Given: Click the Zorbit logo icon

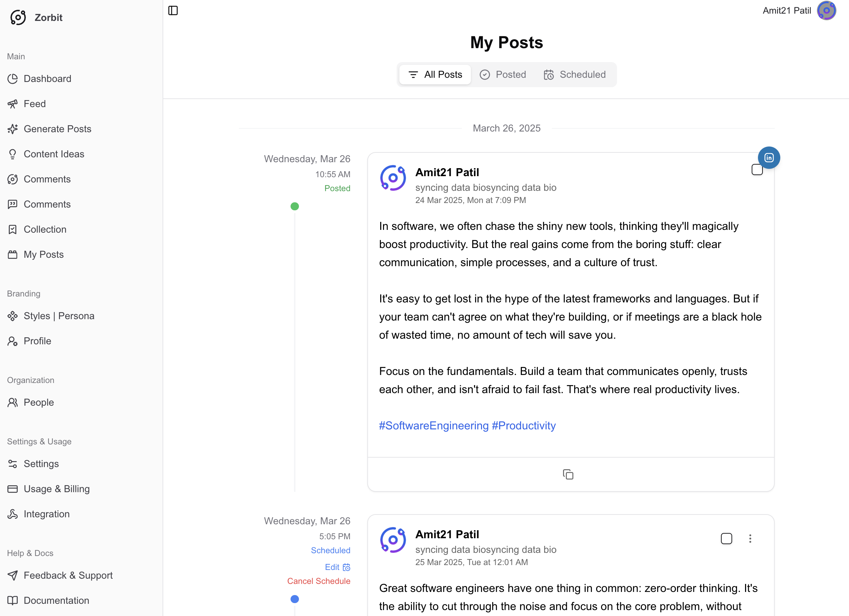Looking at the screenshot, I should (x=18, y=17).
